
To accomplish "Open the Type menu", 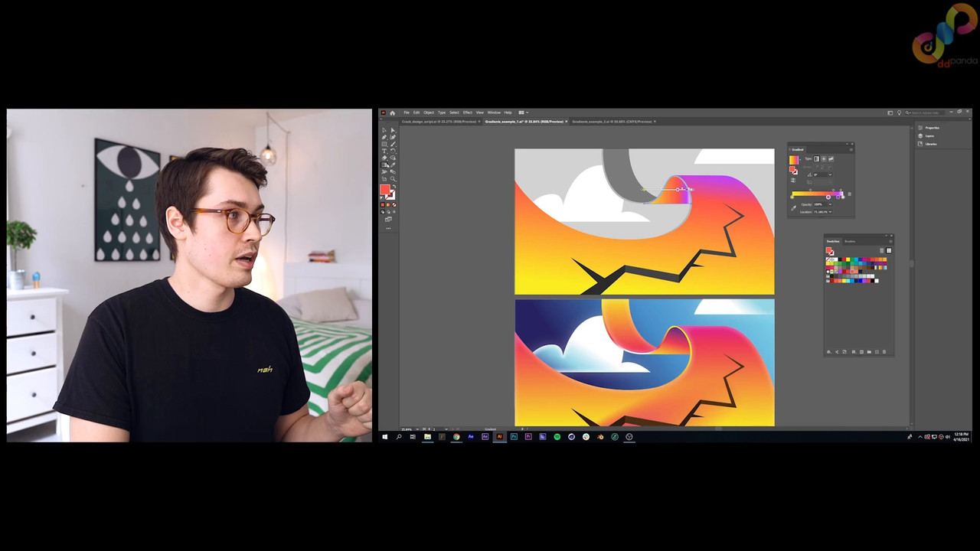I will point(442,112).
